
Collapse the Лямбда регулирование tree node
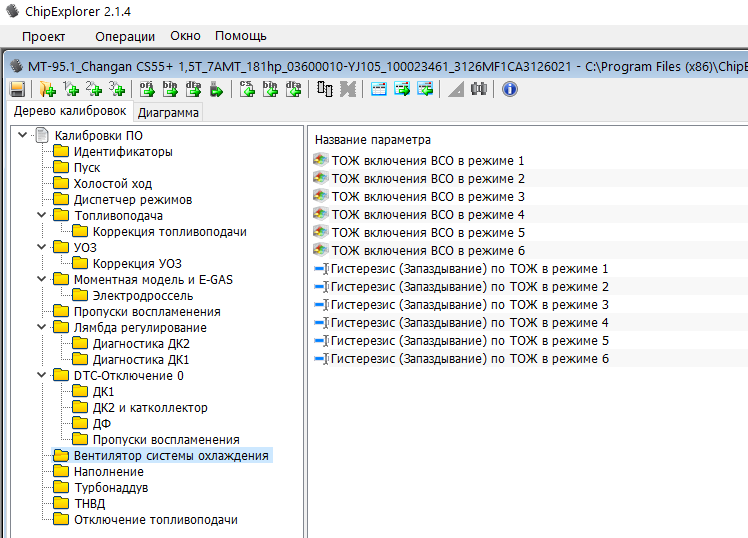click(40, 328)
